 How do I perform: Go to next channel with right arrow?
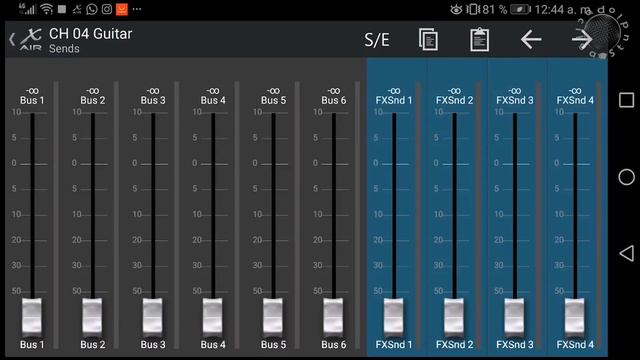coord(582,40)
